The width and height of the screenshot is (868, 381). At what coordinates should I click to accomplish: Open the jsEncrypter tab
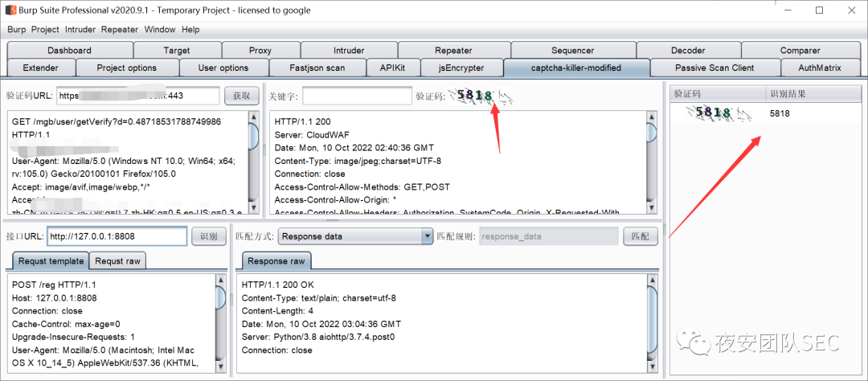(x=461, y=68)
